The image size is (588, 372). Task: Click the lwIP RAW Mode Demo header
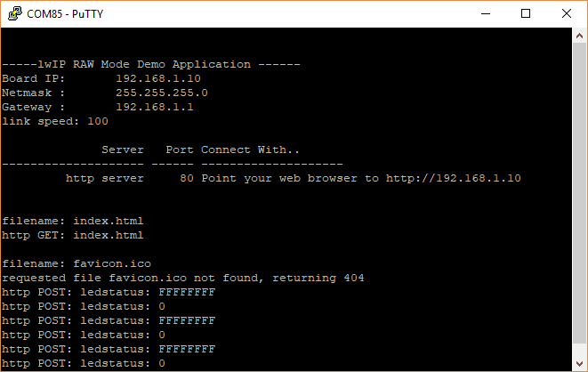[x=151, y=64]
